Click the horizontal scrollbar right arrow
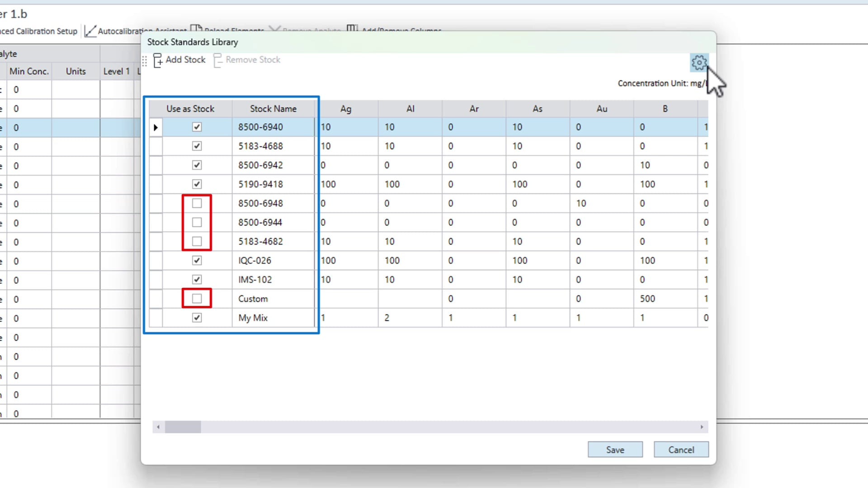The image size is (868, 488). (701, 427)
